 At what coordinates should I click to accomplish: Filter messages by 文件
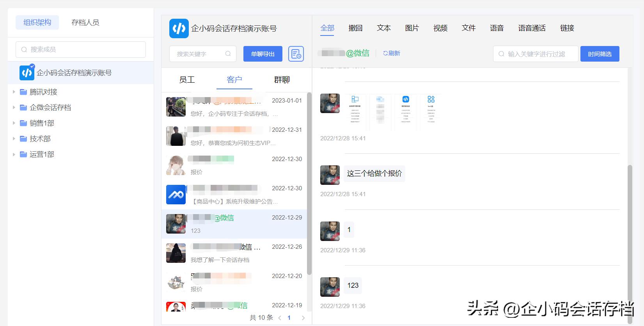coord(468,28)
